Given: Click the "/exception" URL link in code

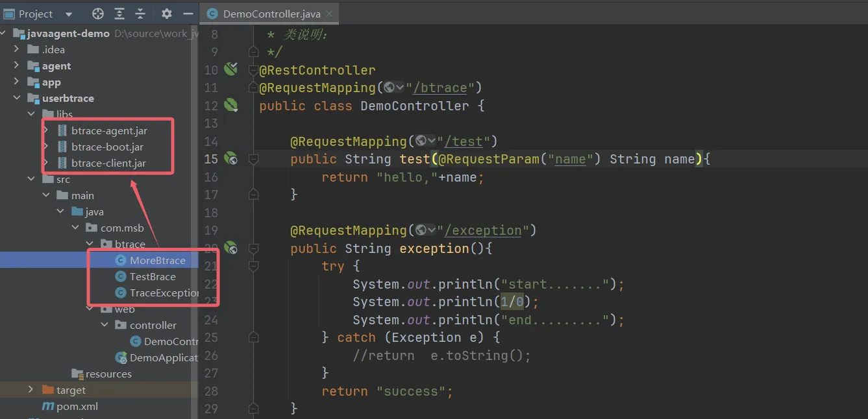Looking at the screenshot, I should (x=482, y=230).
